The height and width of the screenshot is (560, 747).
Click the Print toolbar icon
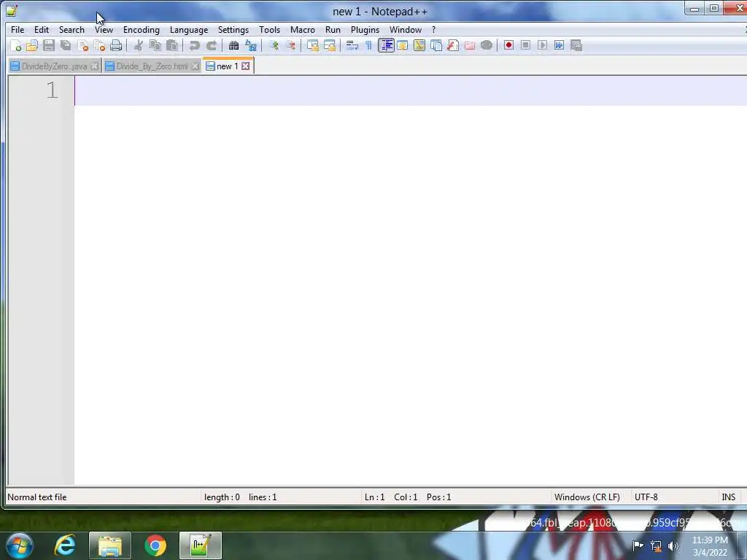tap(116, 46)
